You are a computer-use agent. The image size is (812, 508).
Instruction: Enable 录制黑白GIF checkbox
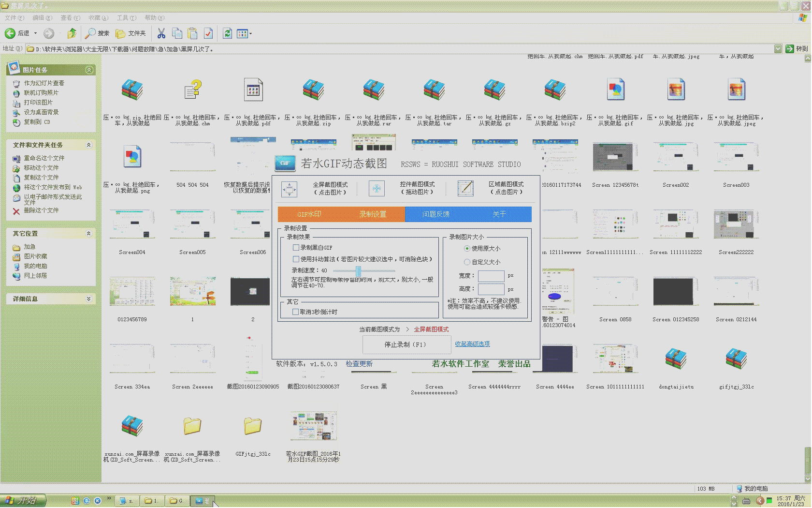pos(296,247)
